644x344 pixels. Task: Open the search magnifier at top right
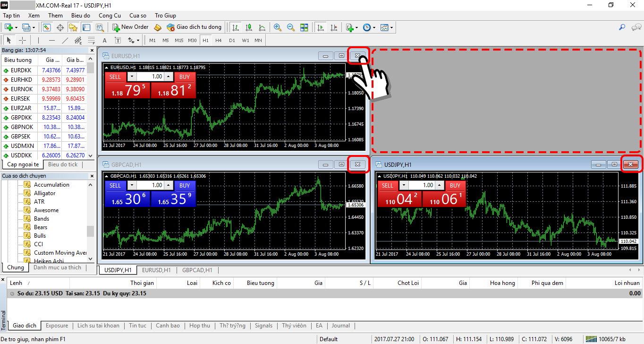click(622, 27)
